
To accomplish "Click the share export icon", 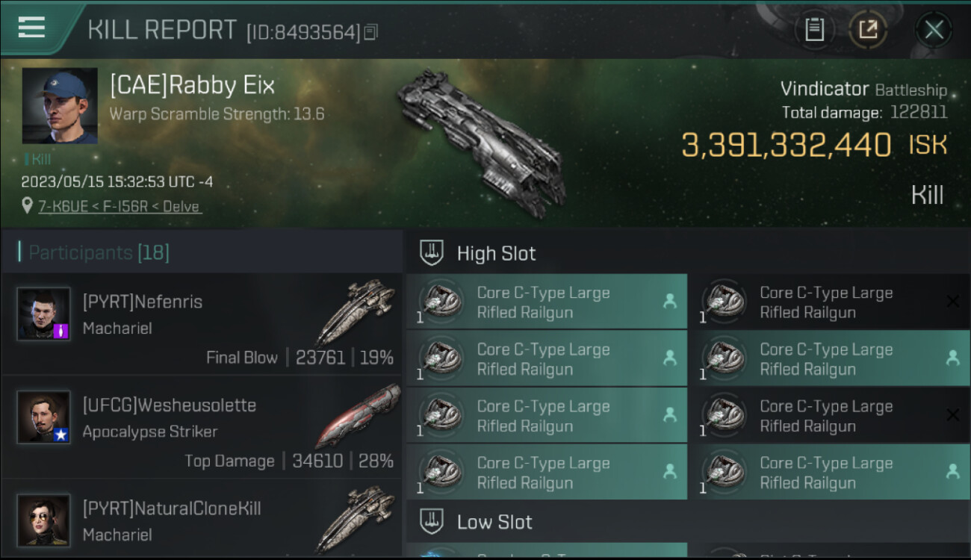I will pyautogui.click(x=868, y=30).
